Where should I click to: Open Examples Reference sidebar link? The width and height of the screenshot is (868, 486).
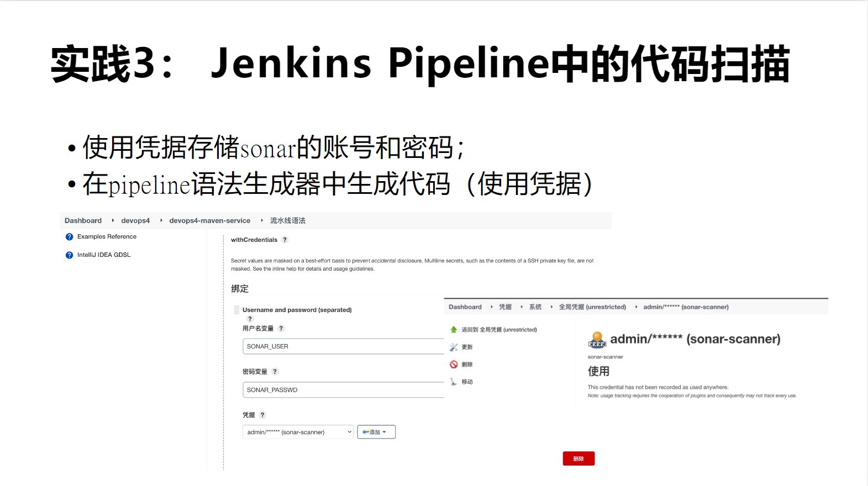[x=107, y=237]
